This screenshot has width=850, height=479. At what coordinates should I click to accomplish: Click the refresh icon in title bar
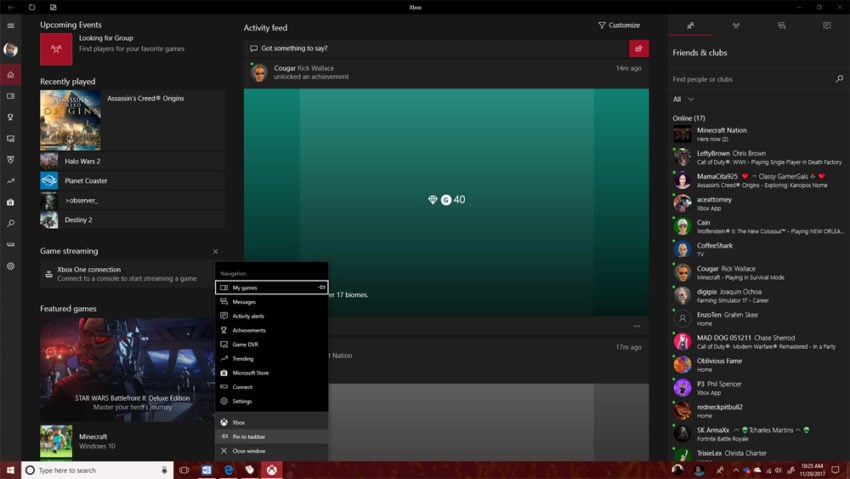[x=32, y=7]
